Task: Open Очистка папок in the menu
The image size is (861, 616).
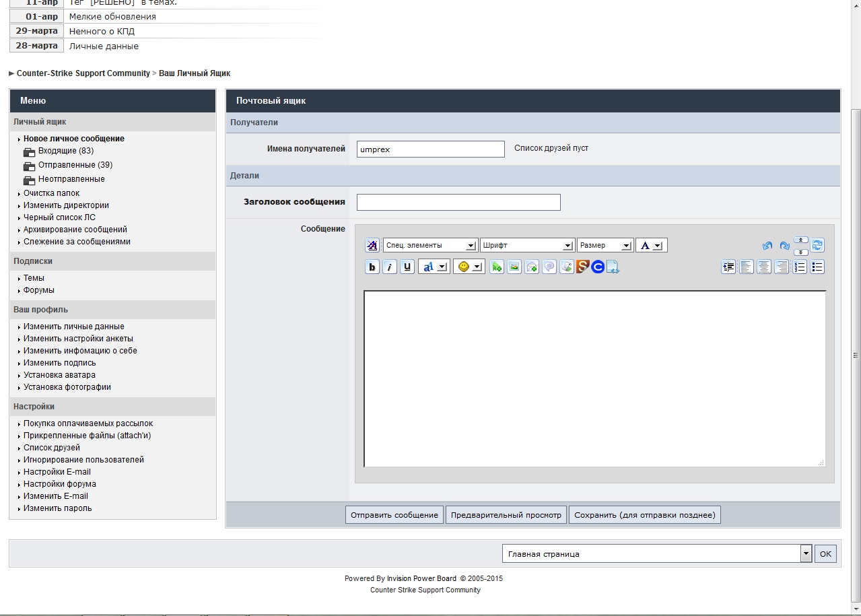Action: click(x=52, y=193)
